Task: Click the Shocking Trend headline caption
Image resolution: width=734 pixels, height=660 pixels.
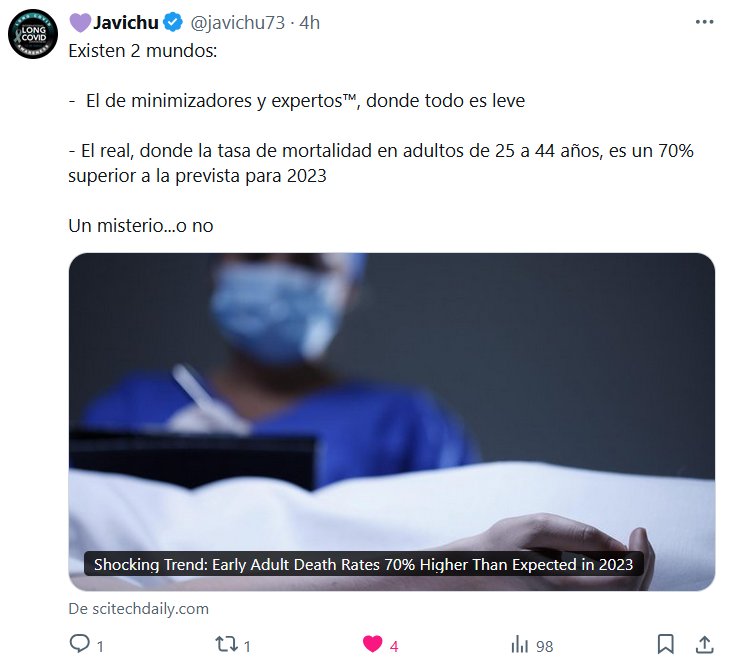Action: [363, 565]
